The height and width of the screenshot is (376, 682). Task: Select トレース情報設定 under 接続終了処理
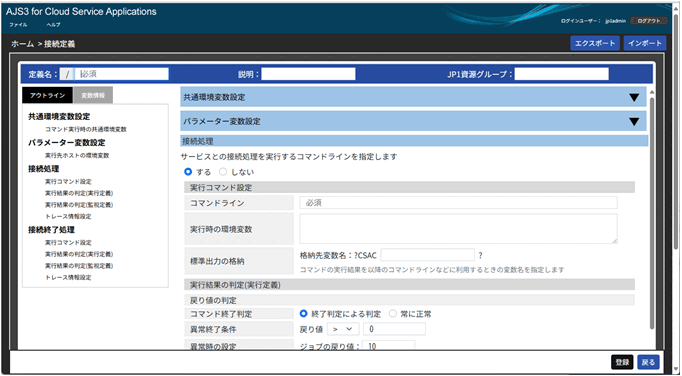tap(68, 278)
